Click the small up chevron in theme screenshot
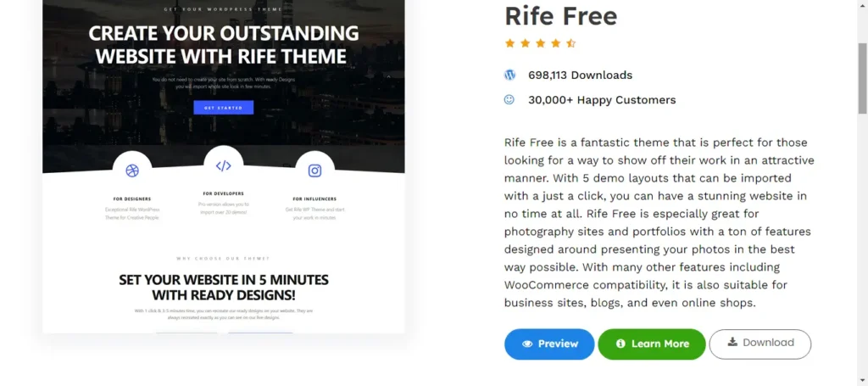Image resolution: width=868 pixels, height=386 pixels. point(388,76)
